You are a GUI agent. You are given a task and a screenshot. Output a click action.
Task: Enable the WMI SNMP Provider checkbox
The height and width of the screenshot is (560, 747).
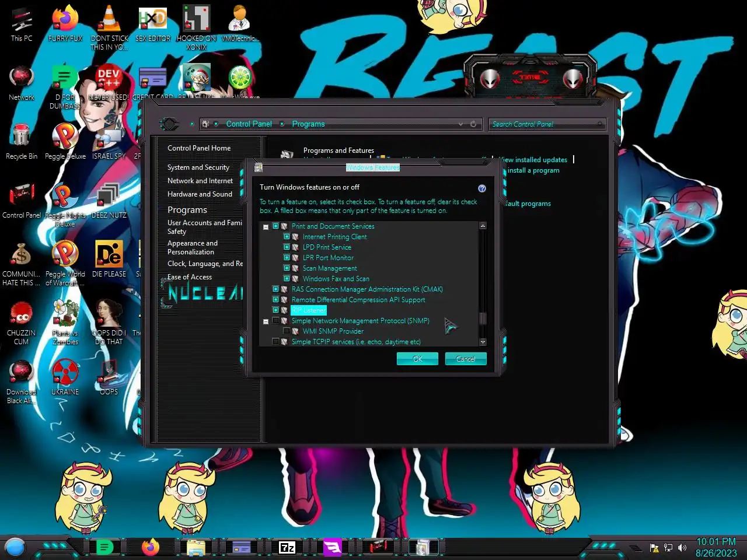point(287,331)
